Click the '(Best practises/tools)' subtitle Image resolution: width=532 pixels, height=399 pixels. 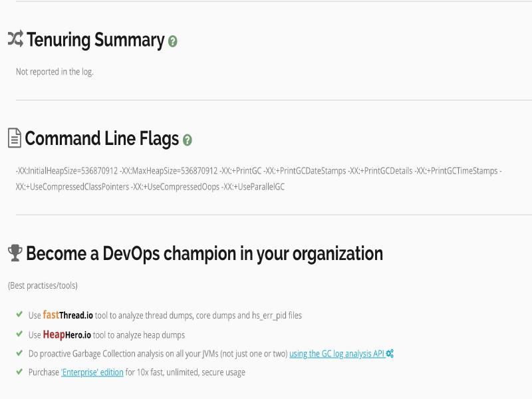pyautogui.click(x=43, y=285)
